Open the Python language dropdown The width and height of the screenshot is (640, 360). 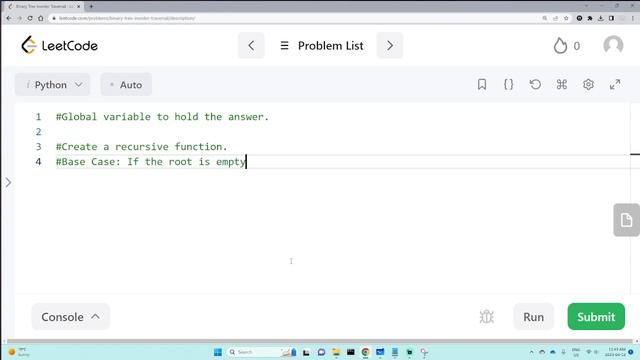52,84
